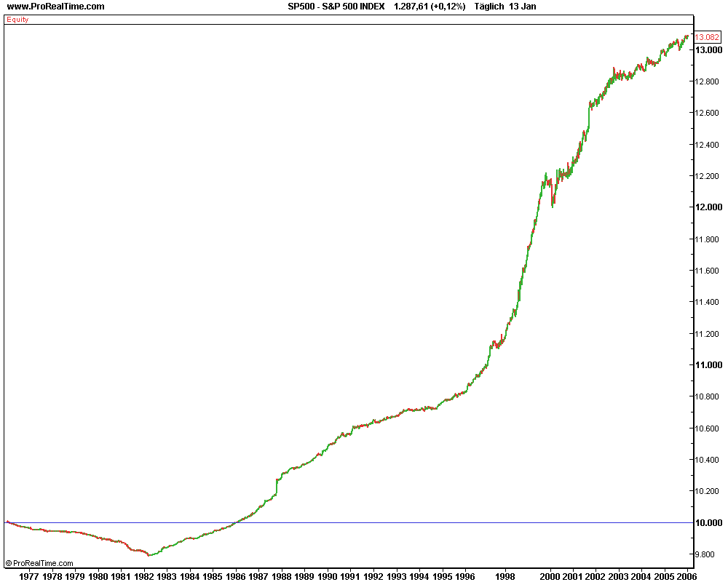Screen dimensions: 728x582
Task: Click the 2001 year on time axis
Action: (x=572, y=577)
